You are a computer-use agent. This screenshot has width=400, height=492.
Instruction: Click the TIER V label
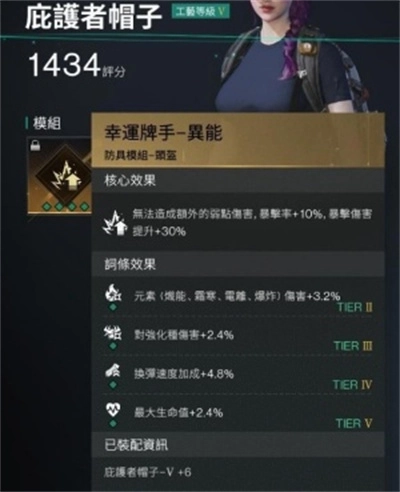354,423
